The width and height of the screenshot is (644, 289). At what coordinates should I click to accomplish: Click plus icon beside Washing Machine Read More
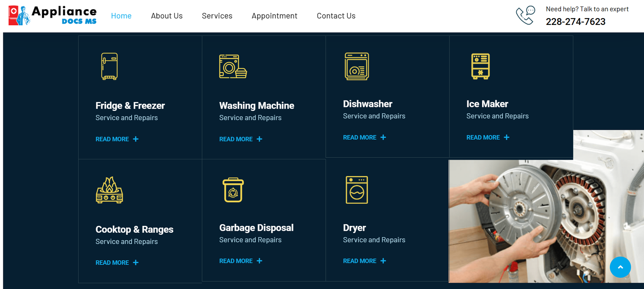(260, 139)
